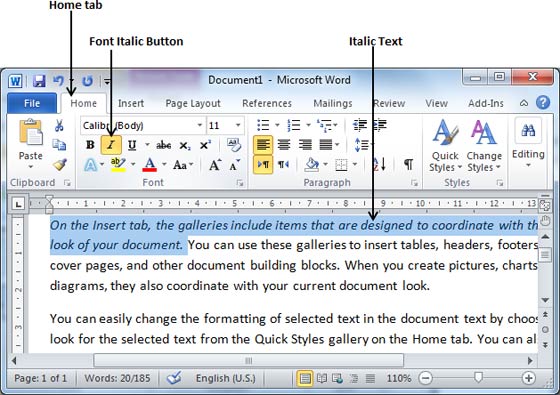Click the yellow text highlight color
The width and height of the screenshot is (560, 395).
tap(118, 165)
